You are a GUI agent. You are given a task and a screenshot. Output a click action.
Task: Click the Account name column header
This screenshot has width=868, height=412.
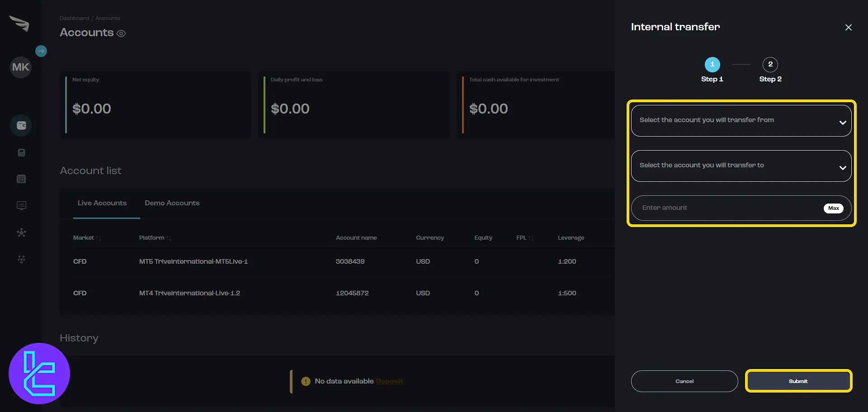(356, 238)
